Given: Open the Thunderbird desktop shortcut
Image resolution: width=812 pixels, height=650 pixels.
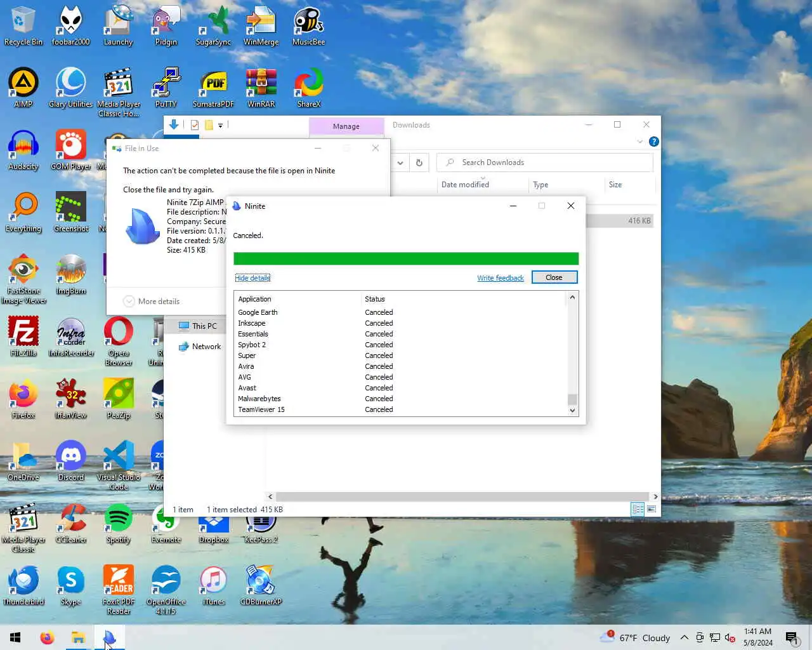Looking at the screenshot, I should [23, 585].
